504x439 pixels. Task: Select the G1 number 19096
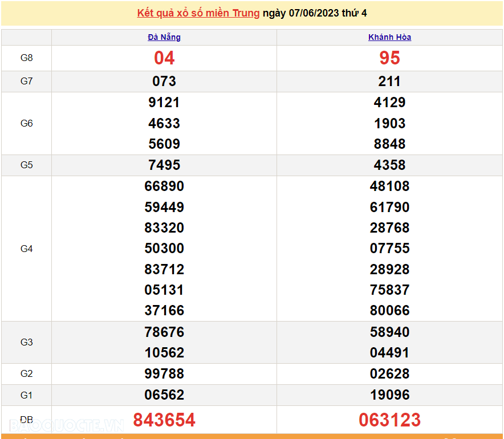click(389, 395)
